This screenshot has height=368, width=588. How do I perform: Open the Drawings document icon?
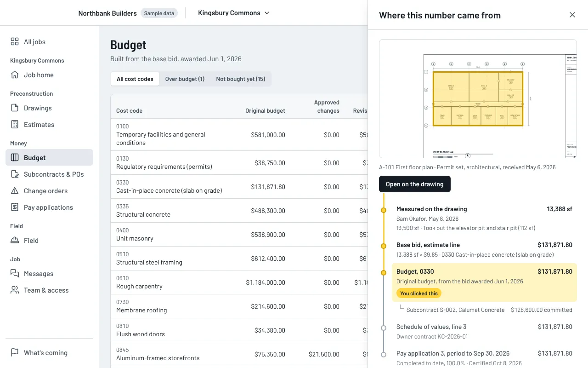[x=15, y=108]
